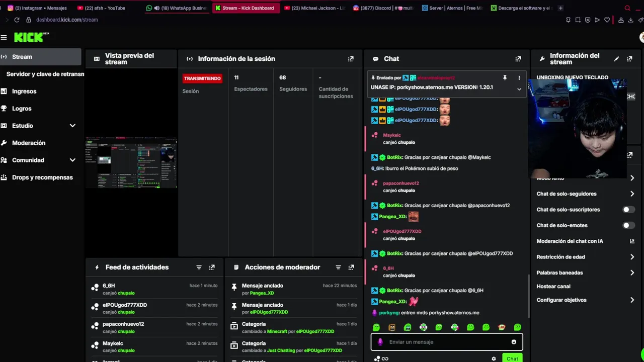Switch to the Aternos Server browser tab
644x362 pixels.
[452, 8]
